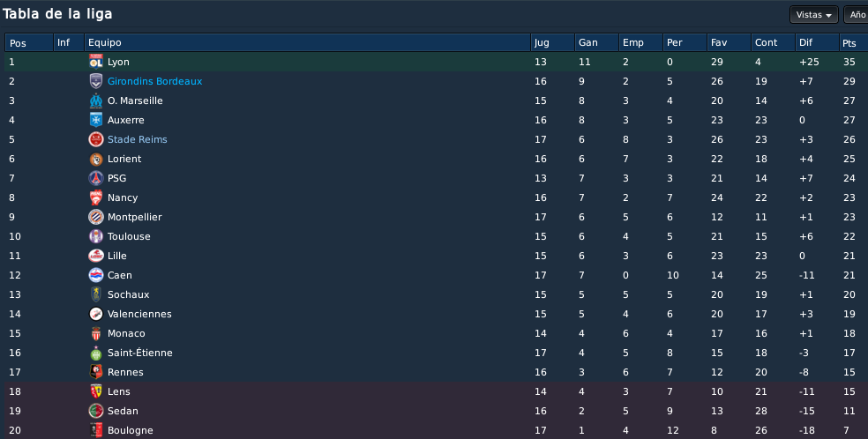Click the Saint-Étienne crest icon
The image size is (868, 439).
[x=96, y=353]
